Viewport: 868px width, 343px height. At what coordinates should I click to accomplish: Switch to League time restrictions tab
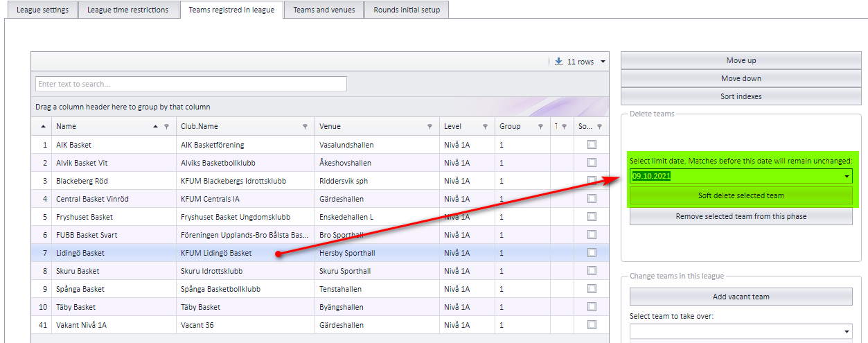(x=127, y=10)
